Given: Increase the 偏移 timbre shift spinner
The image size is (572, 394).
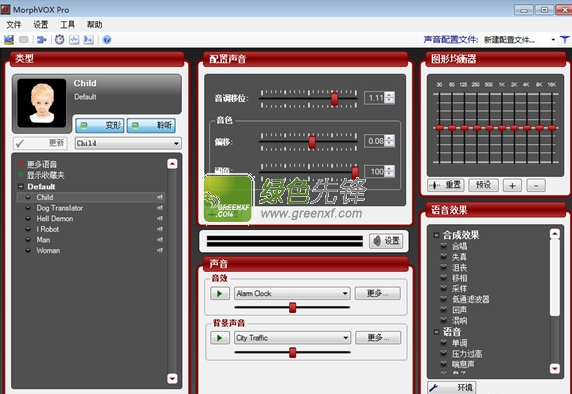Looking at the screenshot, I should [390, 138].
